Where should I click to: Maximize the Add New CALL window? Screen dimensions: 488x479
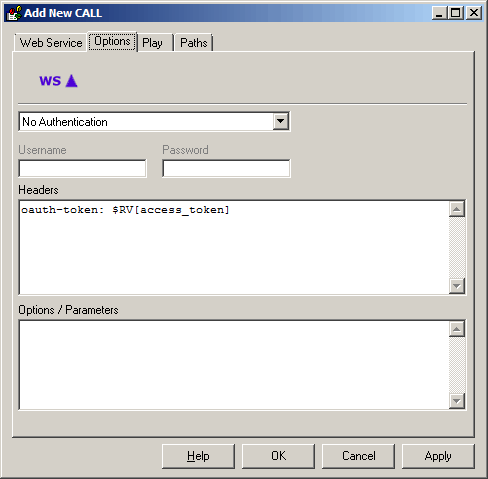pos(456,13)
